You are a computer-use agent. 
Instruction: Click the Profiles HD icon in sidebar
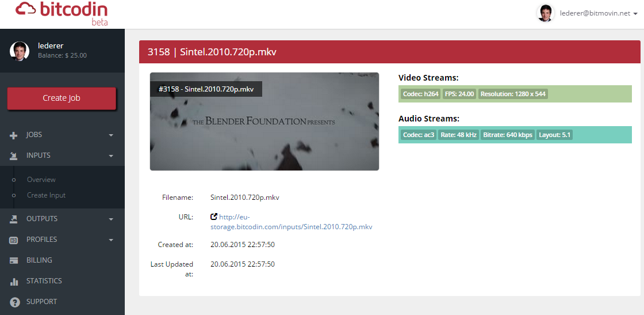[14, 240]
